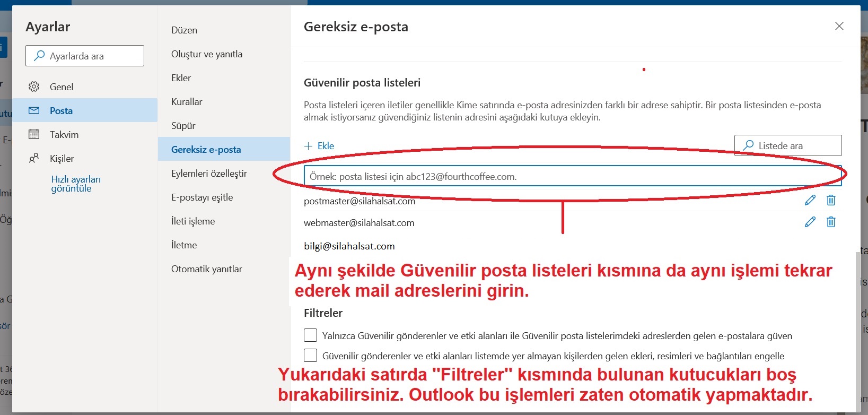The image size is (868, 415).
Task: Open Genel settings with the gear icon
Action: tap(34, 87)
